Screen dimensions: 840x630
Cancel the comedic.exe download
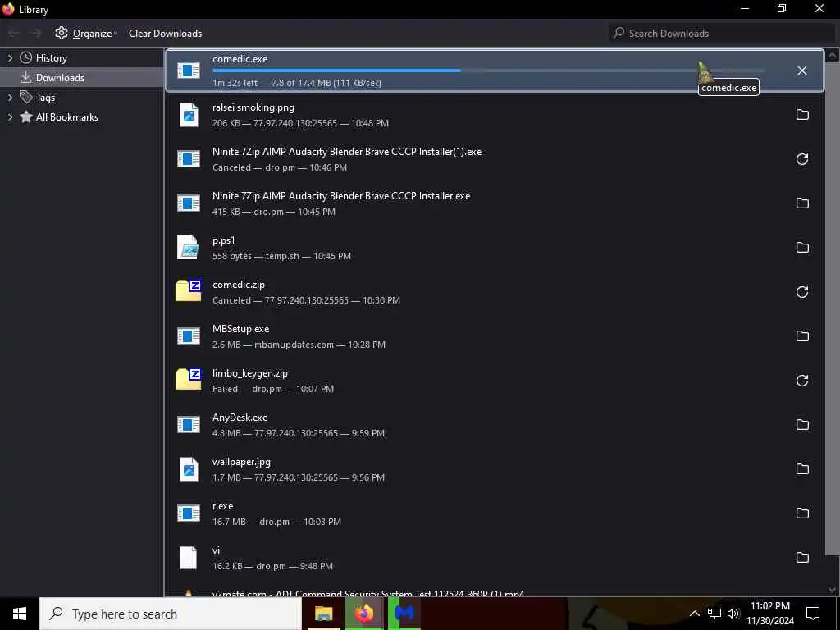(801, 71)
